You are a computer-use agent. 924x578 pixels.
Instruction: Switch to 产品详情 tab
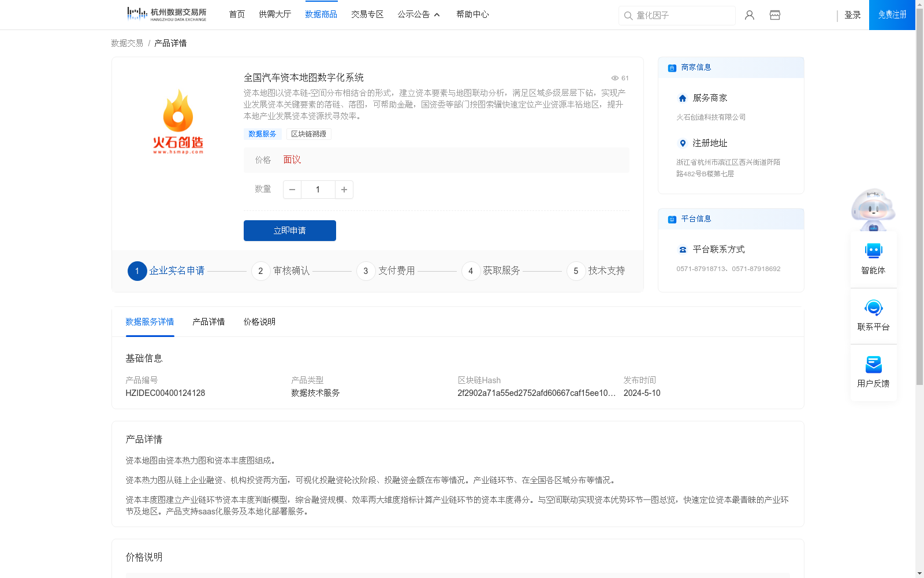(208, 322)
